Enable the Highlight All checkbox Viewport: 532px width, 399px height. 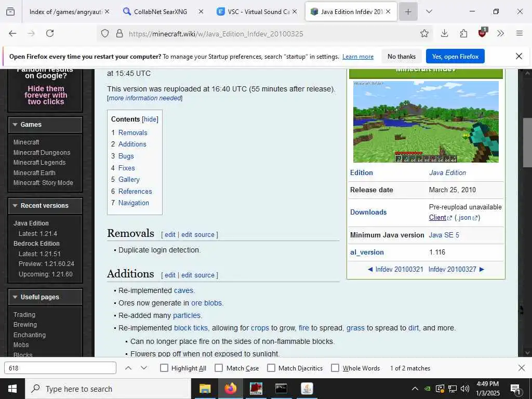[164, 368]
